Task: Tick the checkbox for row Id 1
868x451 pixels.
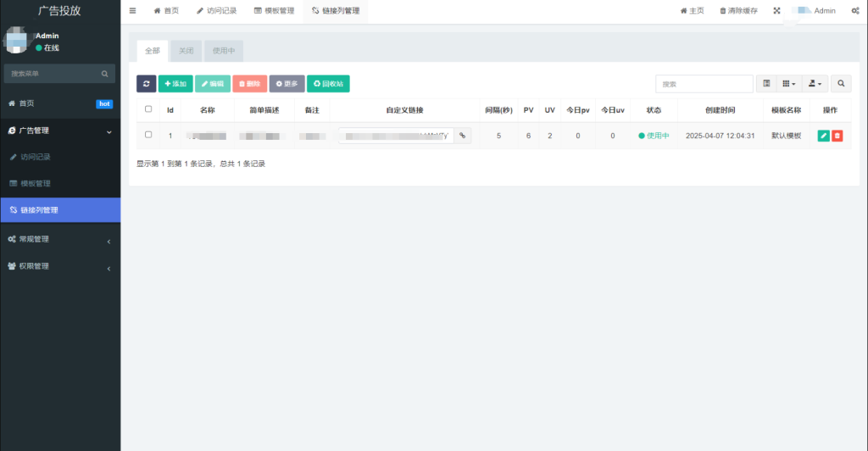Action: click(x=148, y=135)
